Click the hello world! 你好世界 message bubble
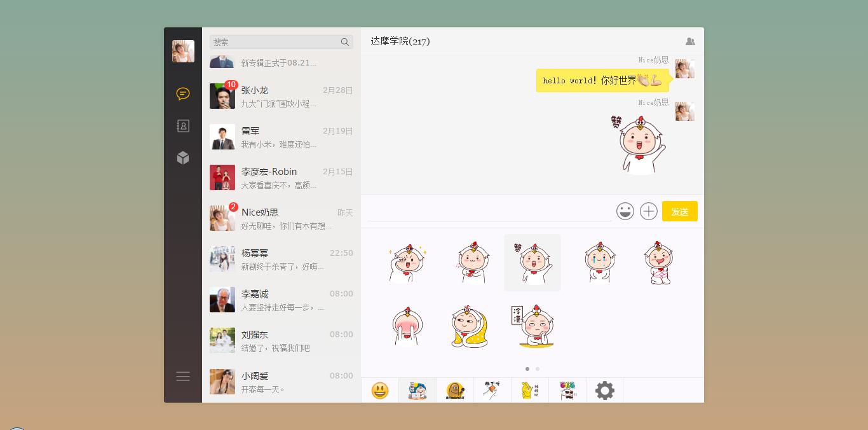This screenshot has width=868, height=430. [602, 81]
